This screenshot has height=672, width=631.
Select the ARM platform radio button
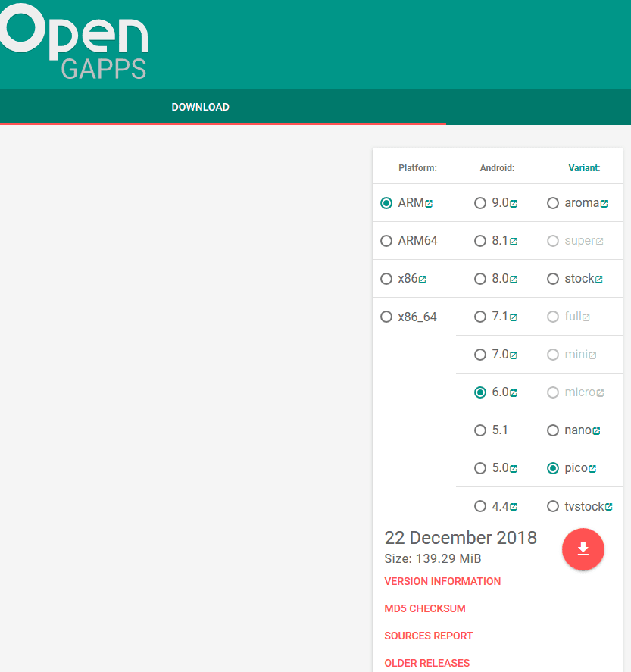[386, 203]
